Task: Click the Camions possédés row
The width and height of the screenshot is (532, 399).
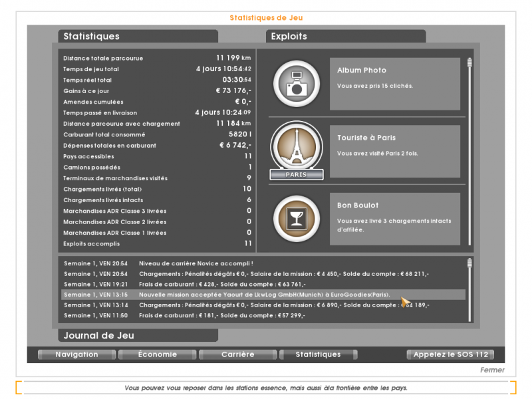Action: [x=157, y=167]
